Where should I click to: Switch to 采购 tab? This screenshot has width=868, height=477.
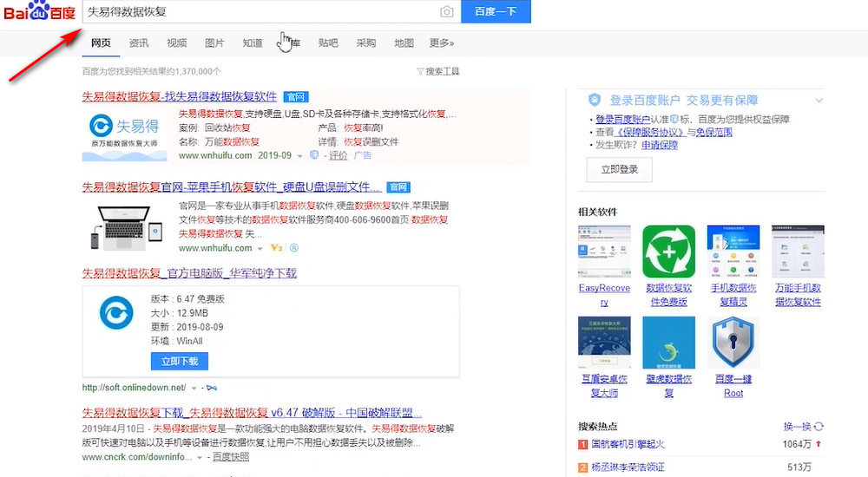point(366,43)
